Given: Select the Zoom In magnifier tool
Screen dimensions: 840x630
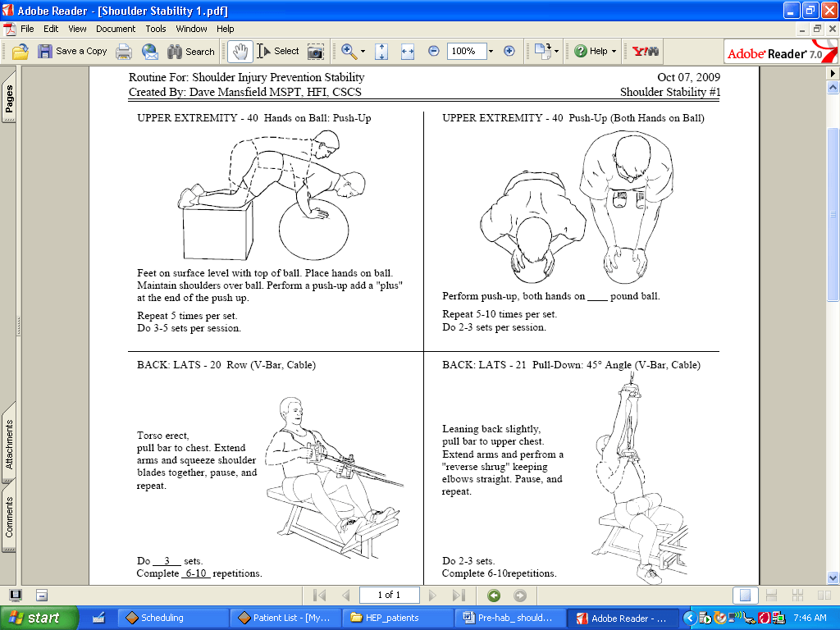Looking at the screenshot, I should [x=349, y=52].
